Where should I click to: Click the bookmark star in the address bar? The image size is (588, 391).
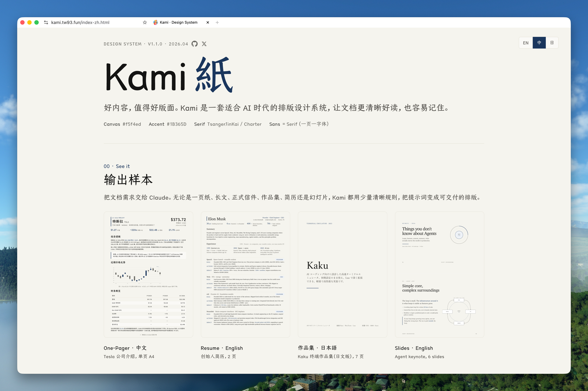[145, 22]
